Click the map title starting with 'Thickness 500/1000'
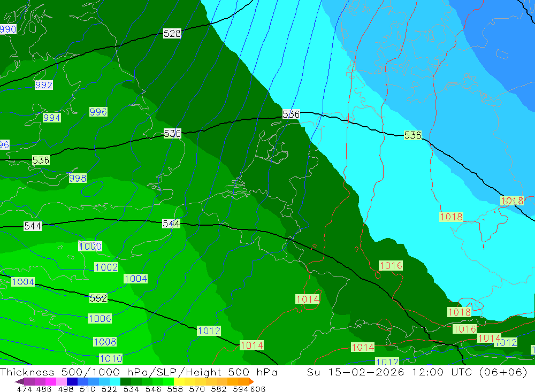 (139, 372)
